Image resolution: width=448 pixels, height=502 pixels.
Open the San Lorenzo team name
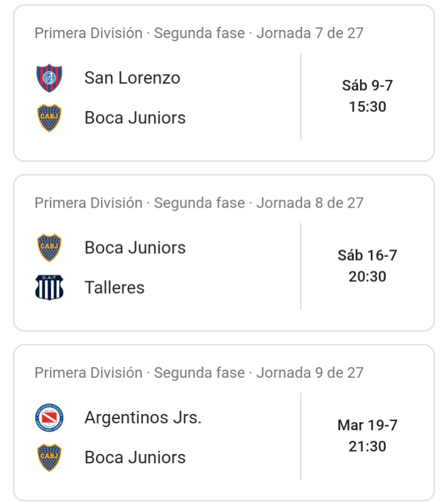point(132,78)
